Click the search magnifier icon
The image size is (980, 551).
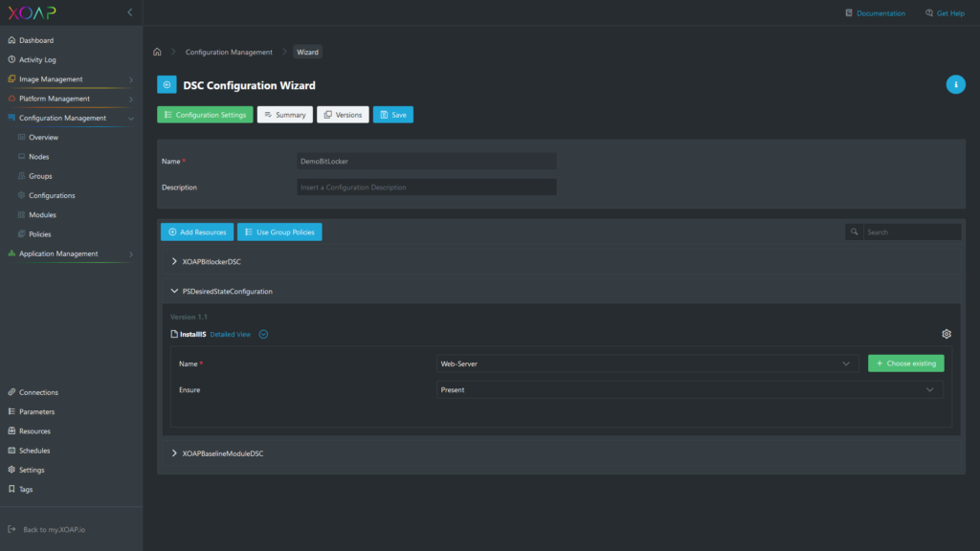click(854, 231)
